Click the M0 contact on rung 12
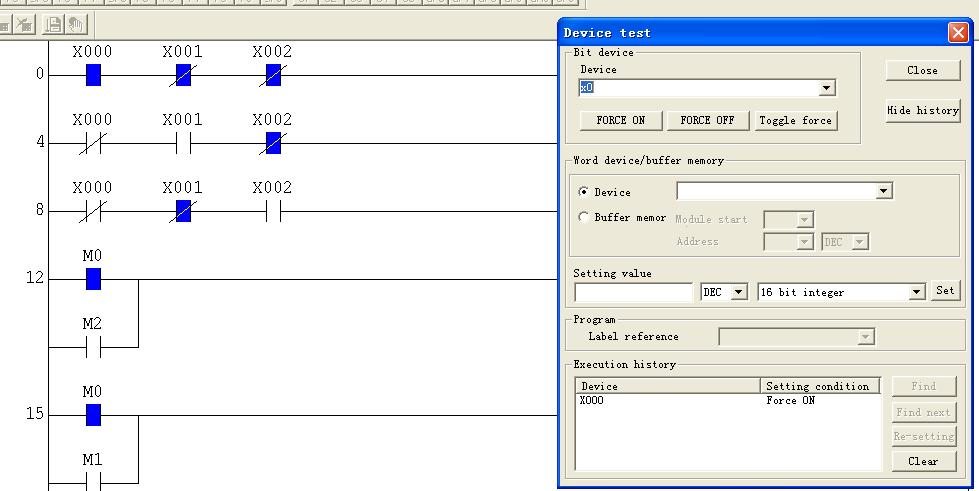The image size is (979, 491). pyautogui.click(x=93, y=279)
